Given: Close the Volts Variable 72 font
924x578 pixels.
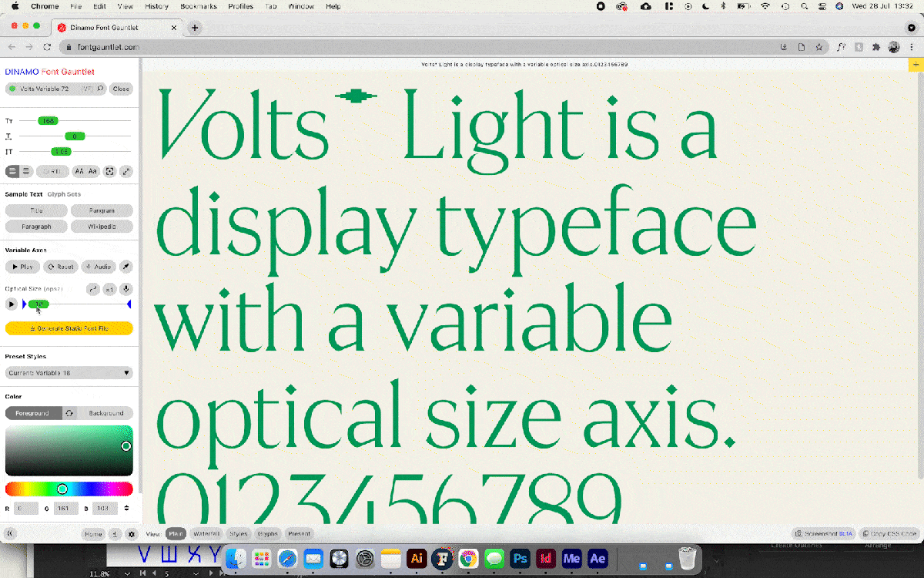Looking at the screenshot, I should [121, 89].
